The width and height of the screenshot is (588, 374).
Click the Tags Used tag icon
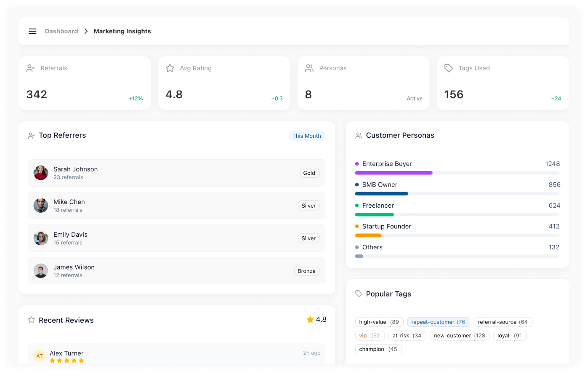point(449,68)
